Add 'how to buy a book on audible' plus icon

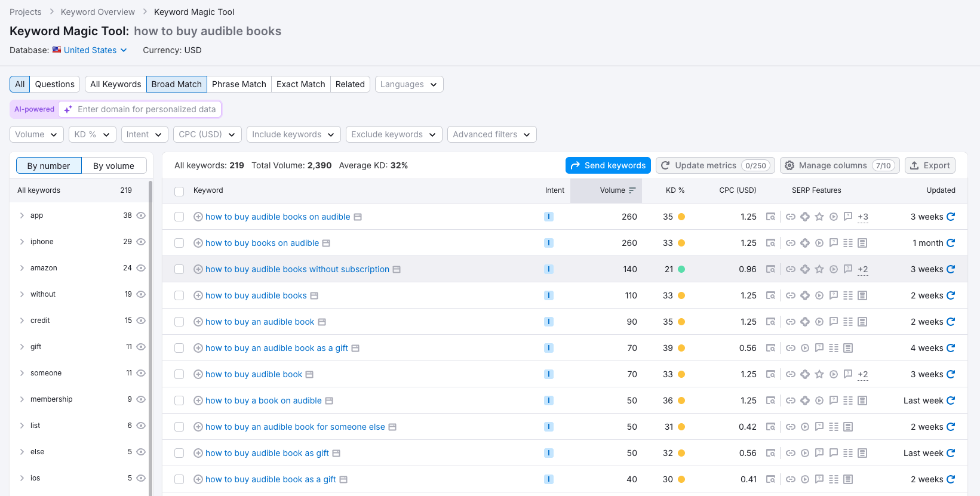198,401
